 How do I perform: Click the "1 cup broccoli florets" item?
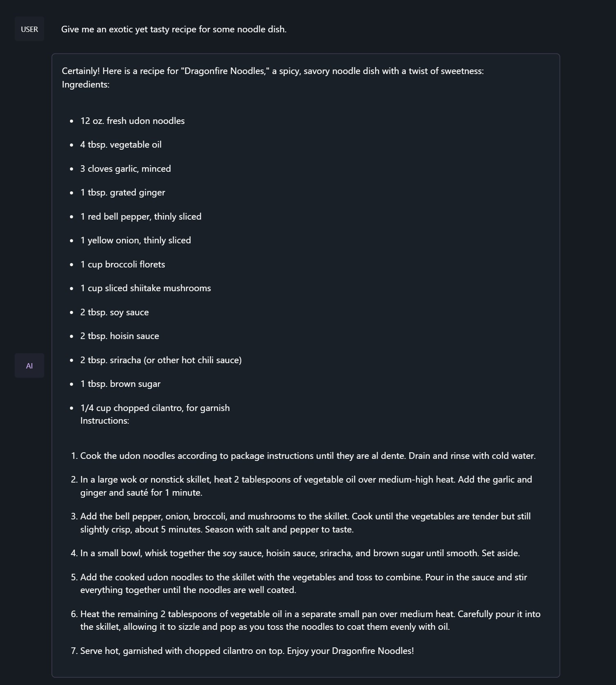[123, 265]
